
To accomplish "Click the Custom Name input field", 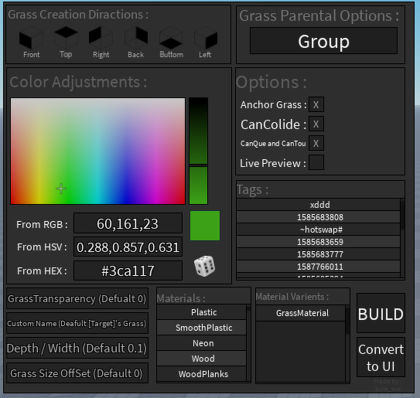I will tap(77, 323).
